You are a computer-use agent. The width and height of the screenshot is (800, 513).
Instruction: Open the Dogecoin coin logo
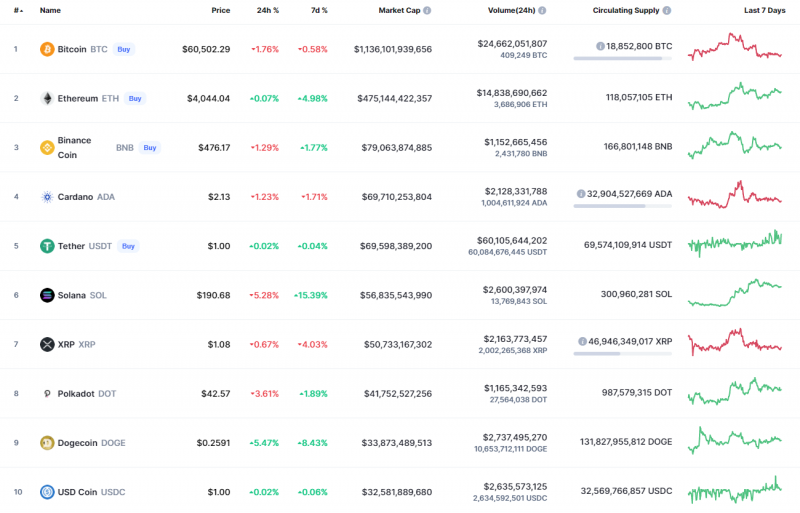(47, 443)
